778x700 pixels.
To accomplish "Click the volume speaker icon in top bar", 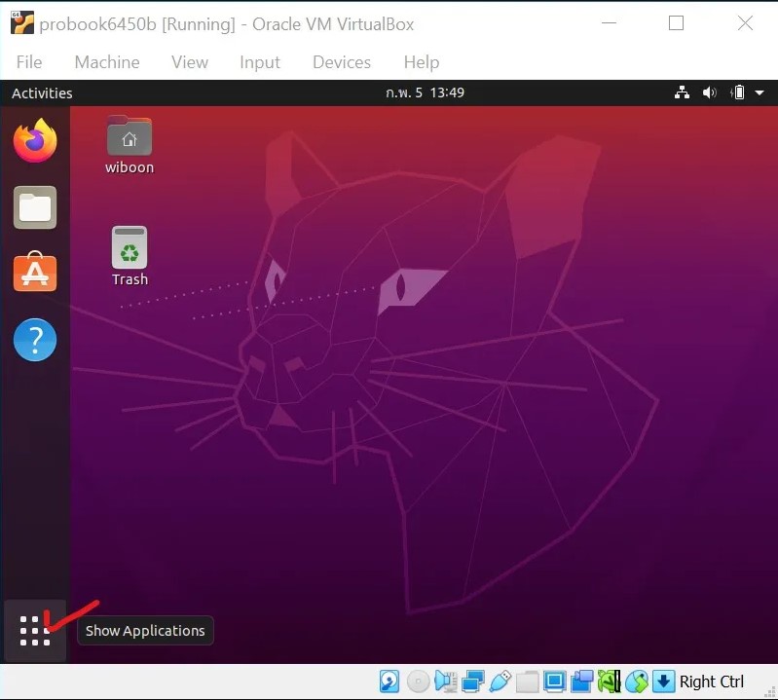I will pyautogui.click(x=709, y=93).
